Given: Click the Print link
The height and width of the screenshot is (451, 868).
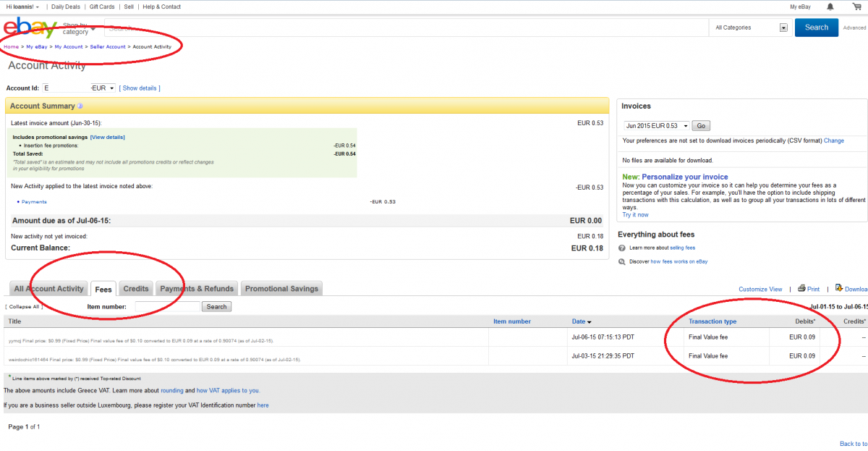Looking at the screenshot, I should tap(814, 289).
